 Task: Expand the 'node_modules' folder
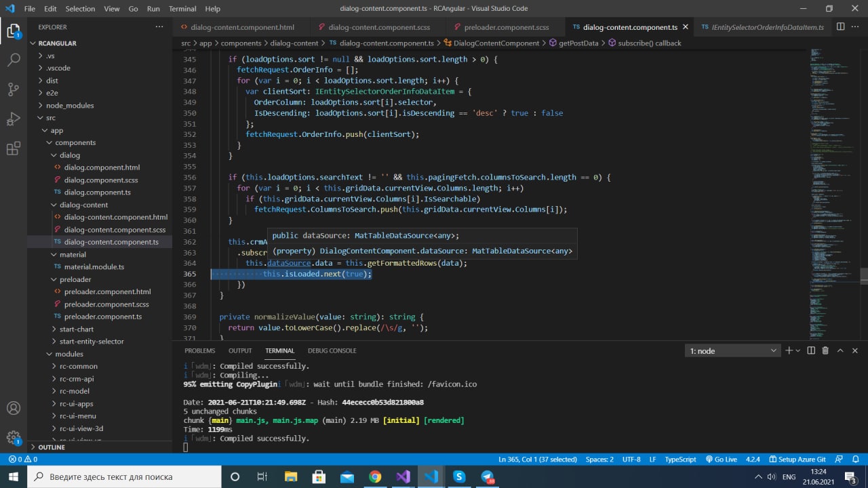coord(69,105)
